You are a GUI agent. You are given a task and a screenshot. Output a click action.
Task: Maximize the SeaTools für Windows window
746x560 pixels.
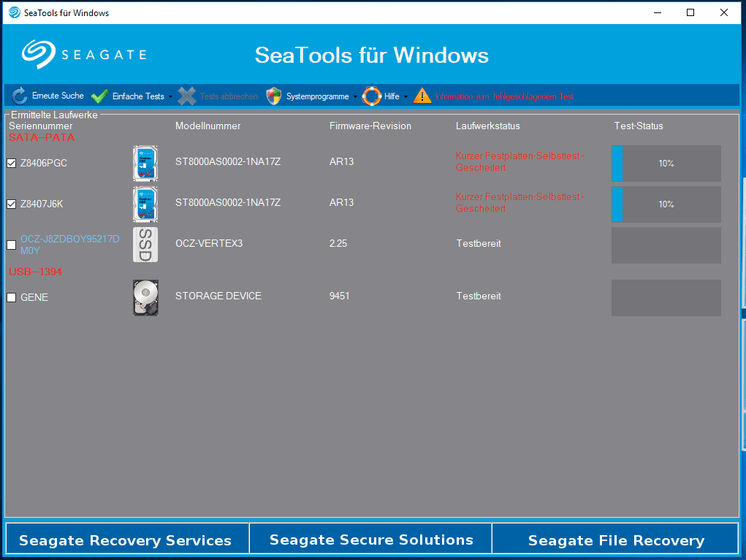(690, 13)
